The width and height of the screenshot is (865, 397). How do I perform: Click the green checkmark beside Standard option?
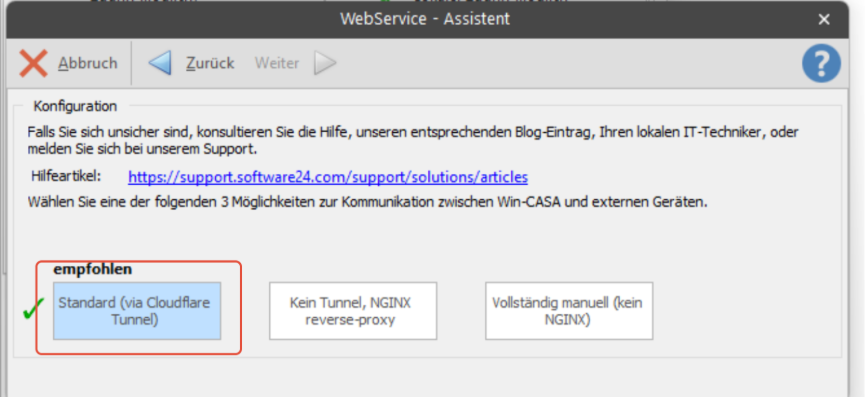click(34, 309)
